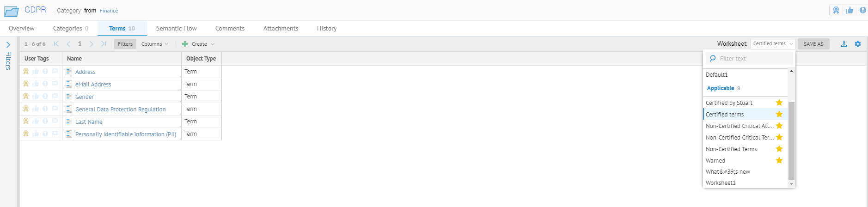Click the download worksheet icon

844,44
